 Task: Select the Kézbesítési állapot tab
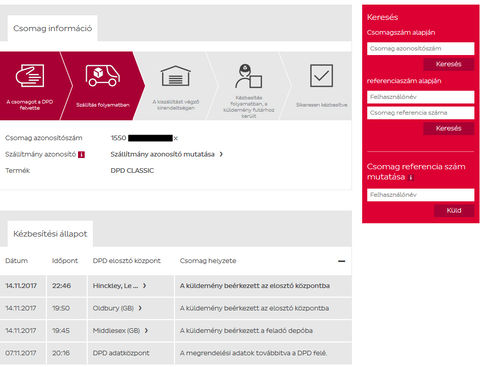click(50, 234)
